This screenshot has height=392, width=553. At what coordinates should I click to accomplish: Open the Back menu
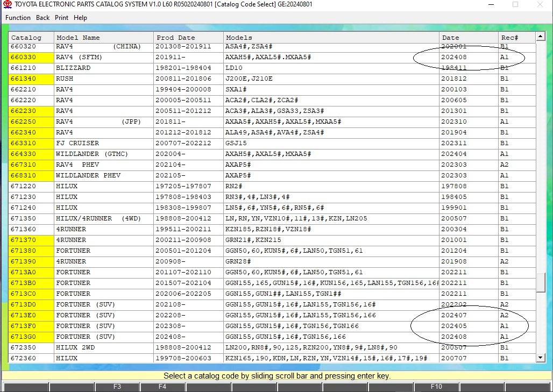43,18
